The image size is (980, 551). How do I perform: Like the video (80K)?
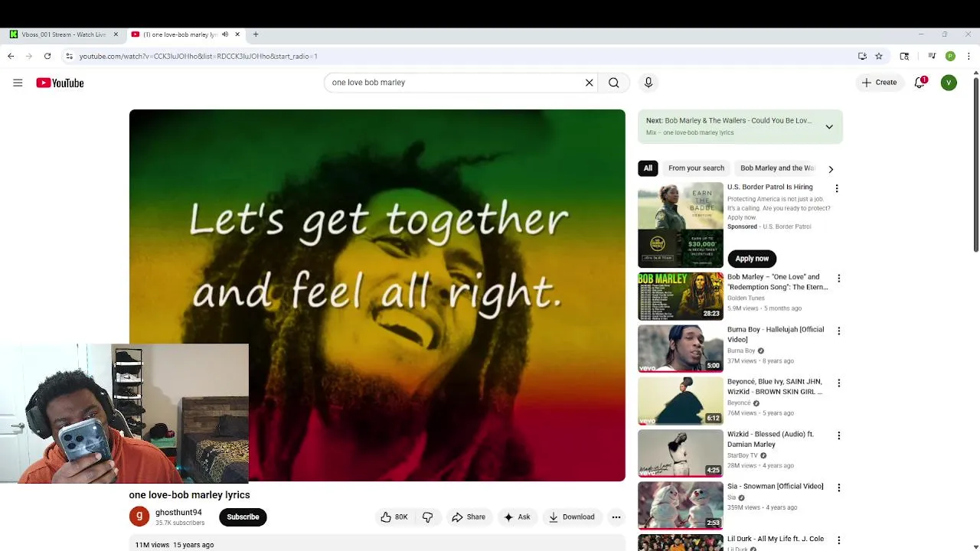(394, 517)
